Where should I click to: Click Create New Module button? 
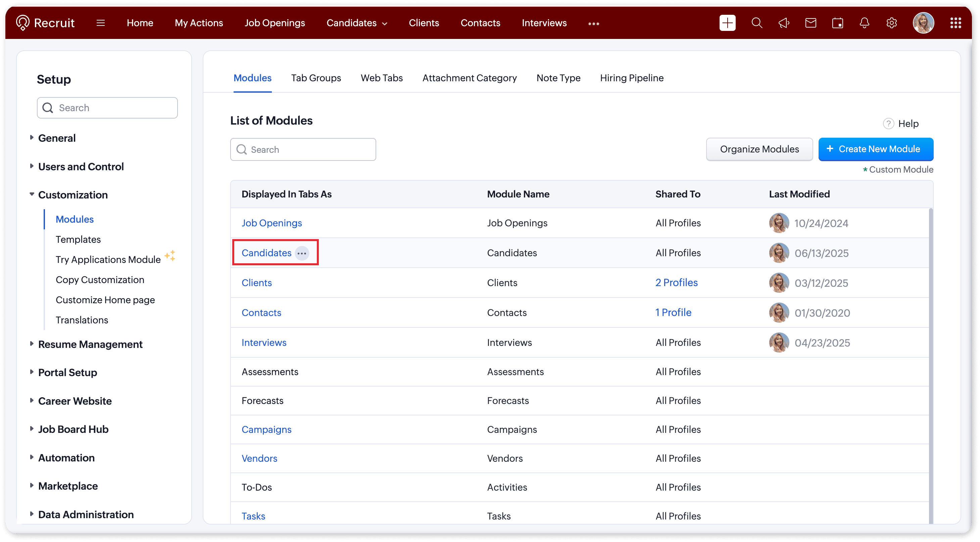875,149
